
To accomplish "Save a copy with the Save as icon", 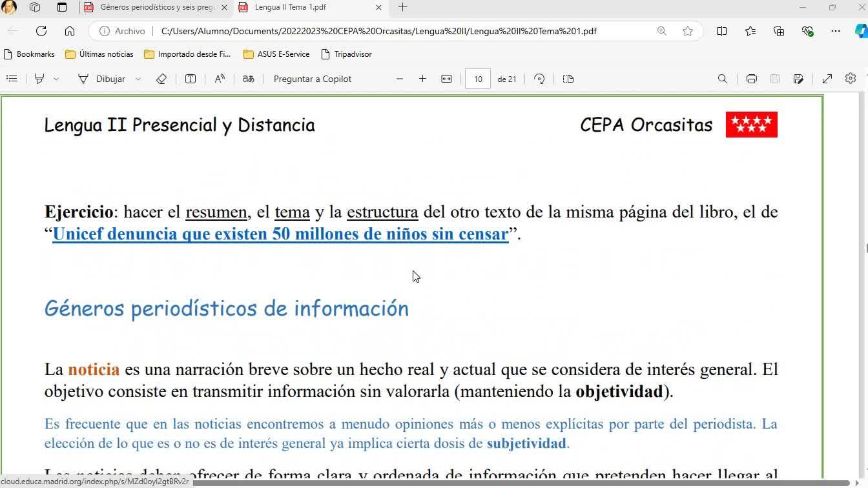I will [798, 79].
